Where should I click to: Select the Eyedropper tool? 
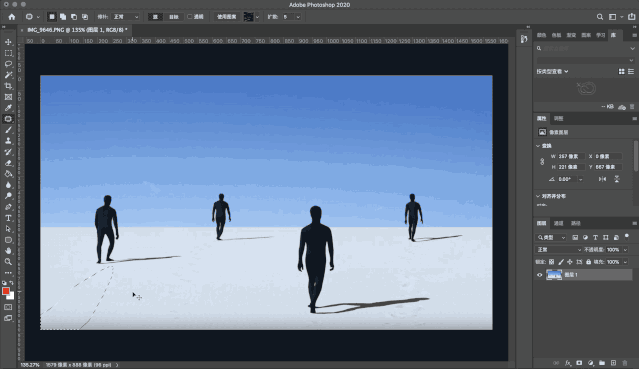8,108
